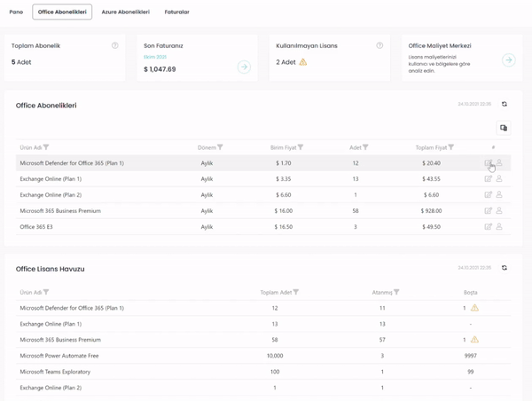
Task: Open the Birim Fiyat column filter
Action: pyautogui.click(x=301, y=147)
